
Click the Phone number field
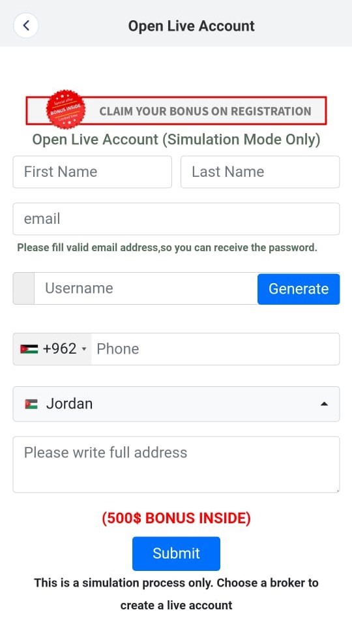(215, 349)
